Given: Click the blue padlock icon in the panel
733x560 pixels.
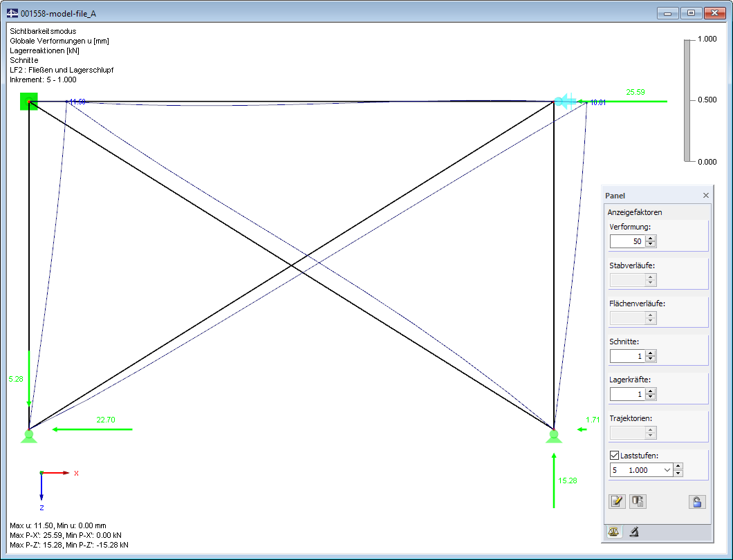Looking at the screenshot, I should pyautogui.click(x=697, y=503).
